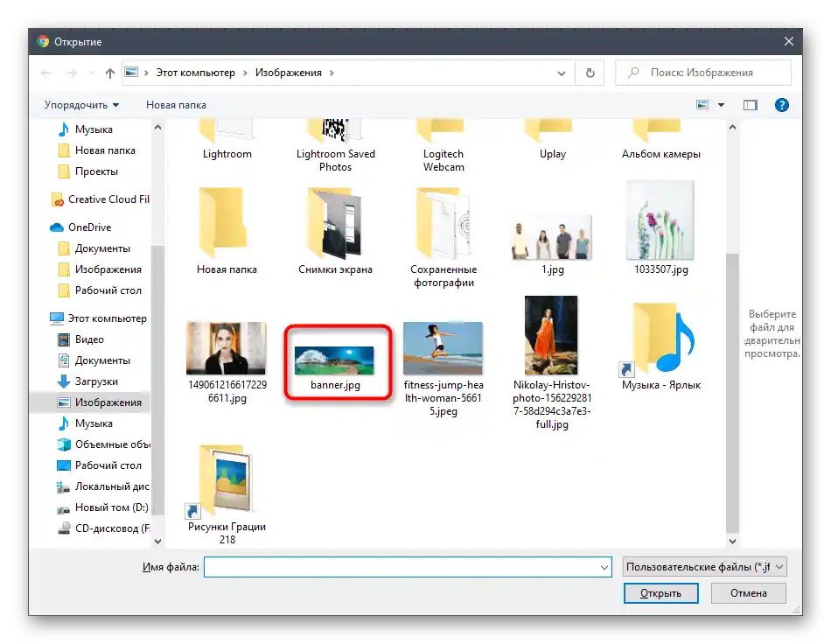Image resolution: width=831 pixels, height=644 pixels.
Task: Open the file type filter dropdown
Action: coord(704,567)
